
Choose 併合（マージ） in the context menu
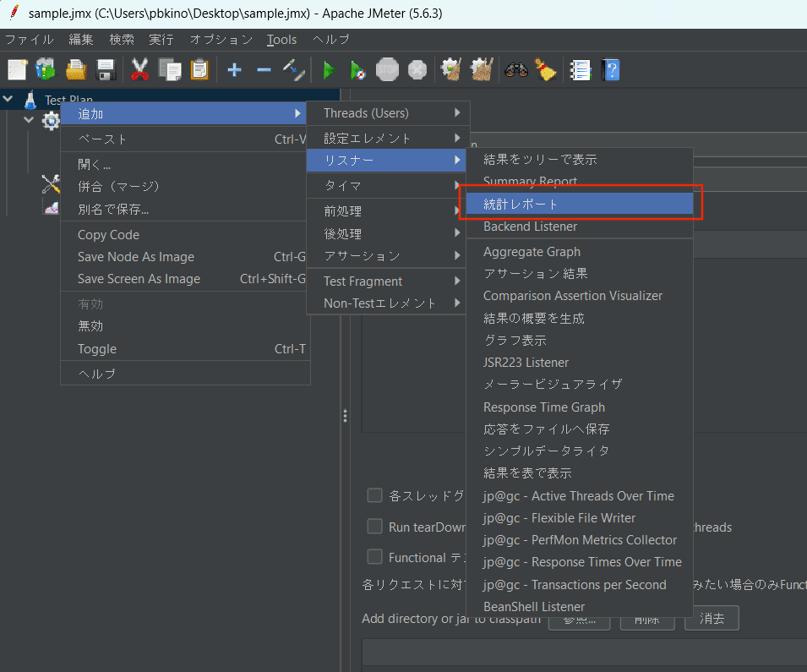pos(185,187)
